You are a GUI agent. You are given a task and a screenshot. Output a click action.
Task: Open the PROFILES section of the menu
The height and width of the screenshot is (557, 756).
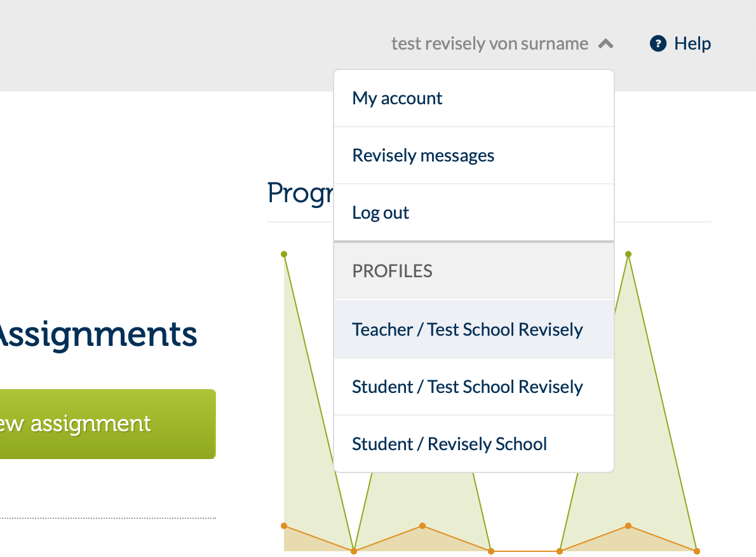[392, 271]
